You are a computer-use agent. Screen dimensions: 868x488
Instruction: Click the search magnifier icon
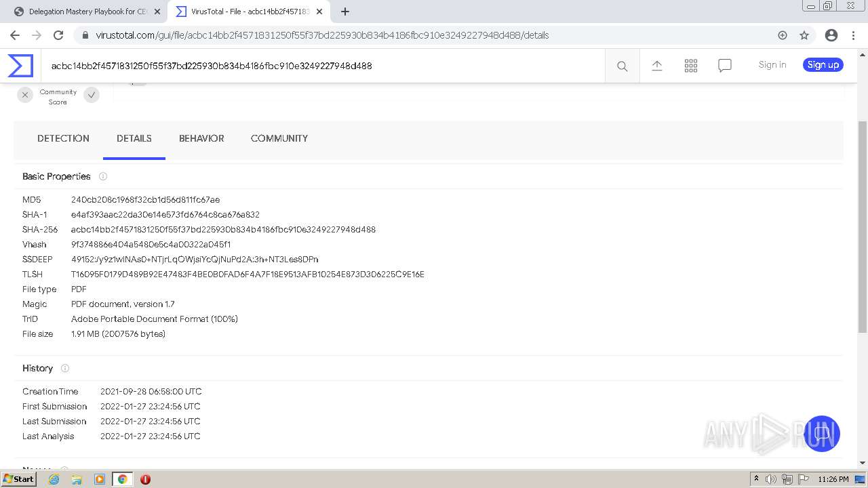[622, 66]
